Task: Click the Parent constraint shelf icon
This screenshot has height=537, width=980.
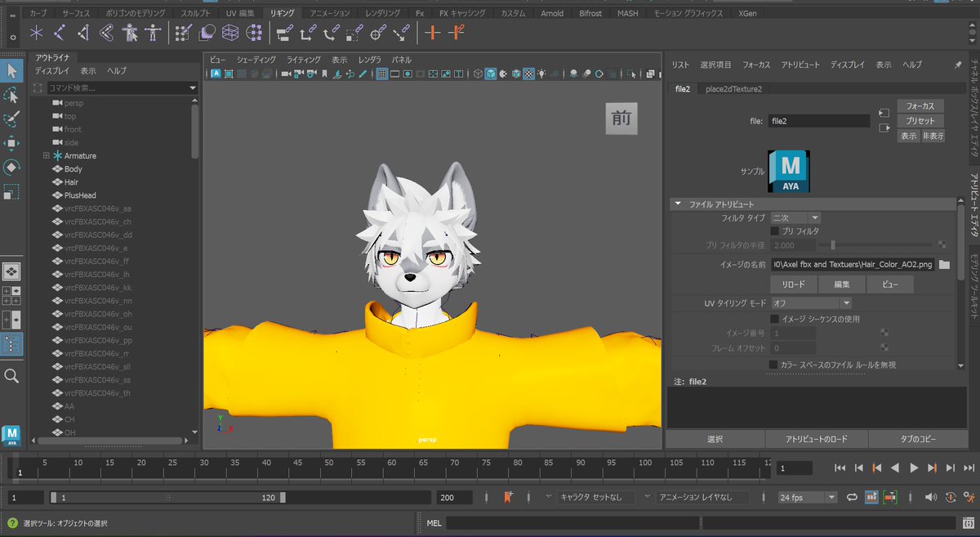Action: tap(285, 34)
